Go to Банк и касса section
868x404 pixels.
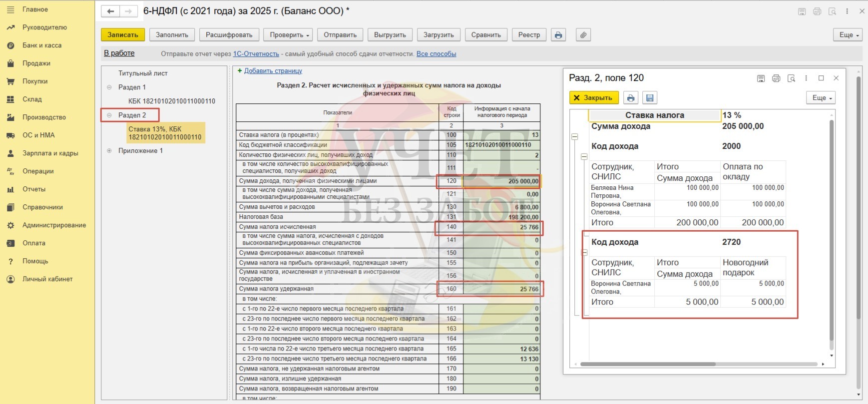42,45
